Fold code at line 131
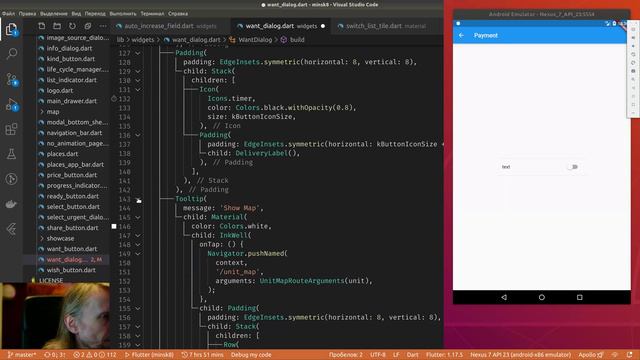Viewport: 640px width, 360px height. [x=138, y=90]
